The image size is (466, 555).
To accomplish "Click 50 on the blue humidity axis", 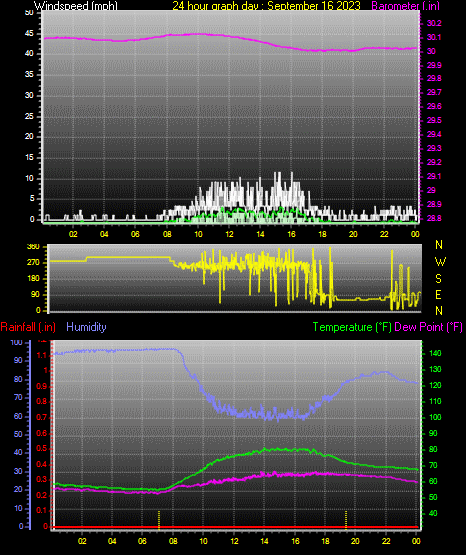I will [x=18, y=434].
